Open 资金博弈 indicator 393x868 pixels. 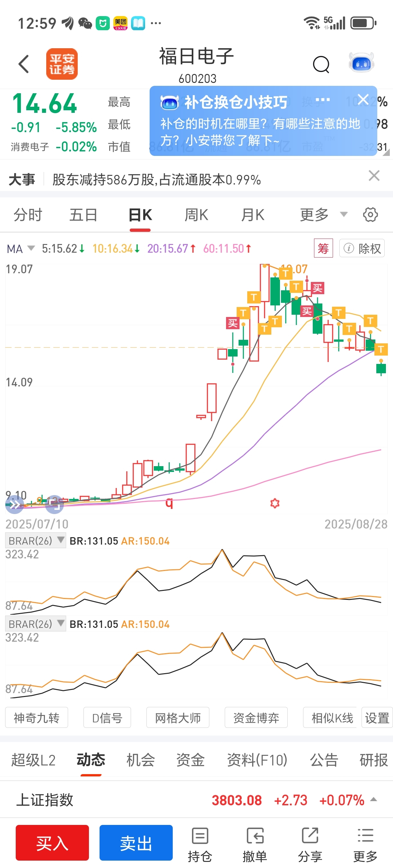pos(256,718)
